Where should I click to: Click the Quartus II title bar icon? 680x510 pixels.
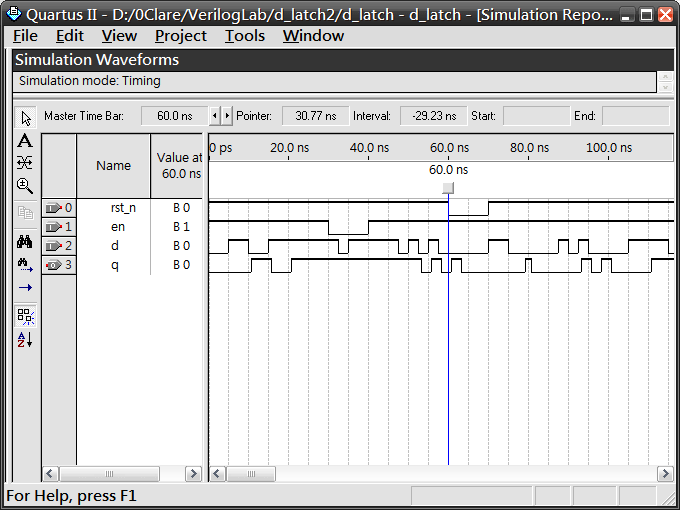(13, 14)
